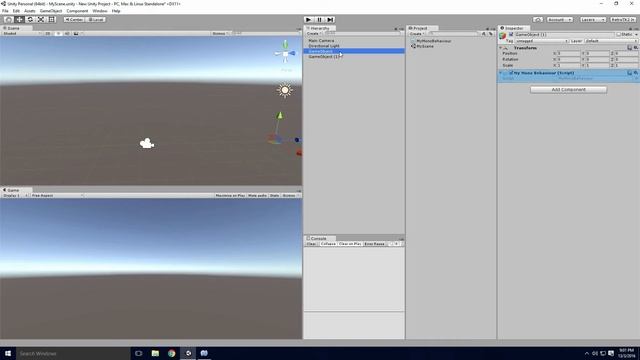640x360 pixels.
Task: Click the MyScene asset icon
Action: [413, 46]
